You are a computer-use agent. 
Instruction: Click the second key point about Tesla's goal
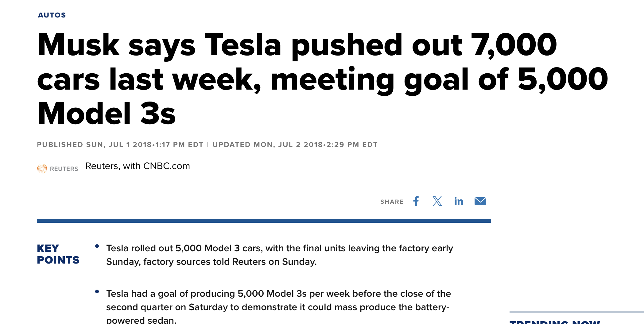278,307
